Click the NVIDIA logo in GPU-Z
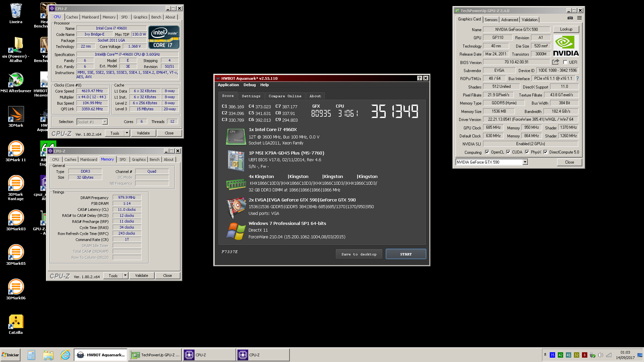 [566, 46]
